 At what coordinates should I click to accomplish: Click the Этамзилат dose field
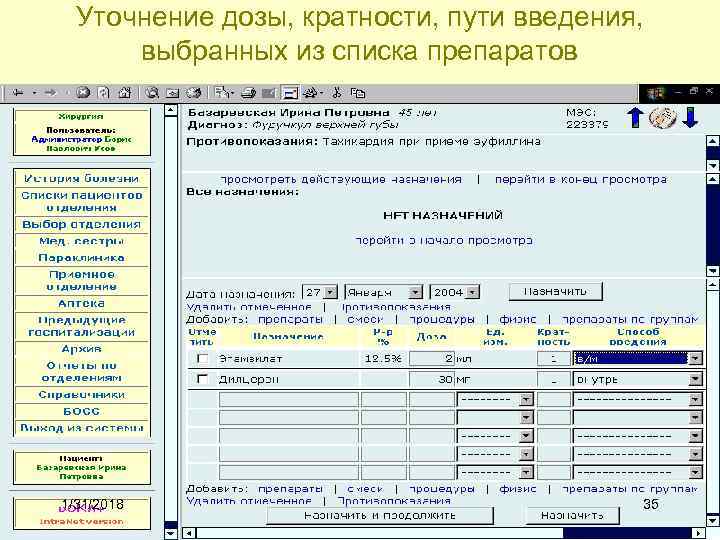click(x=432, y=358)
